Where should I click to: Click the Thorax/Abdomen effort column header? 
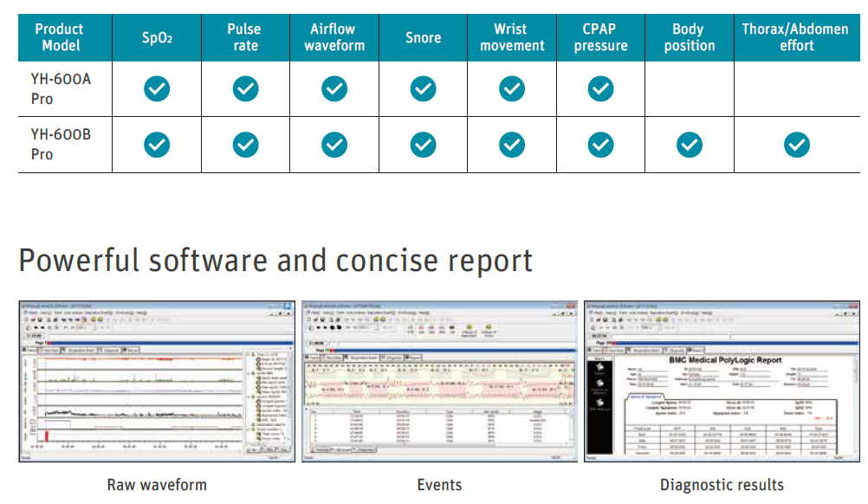[795, 37]
